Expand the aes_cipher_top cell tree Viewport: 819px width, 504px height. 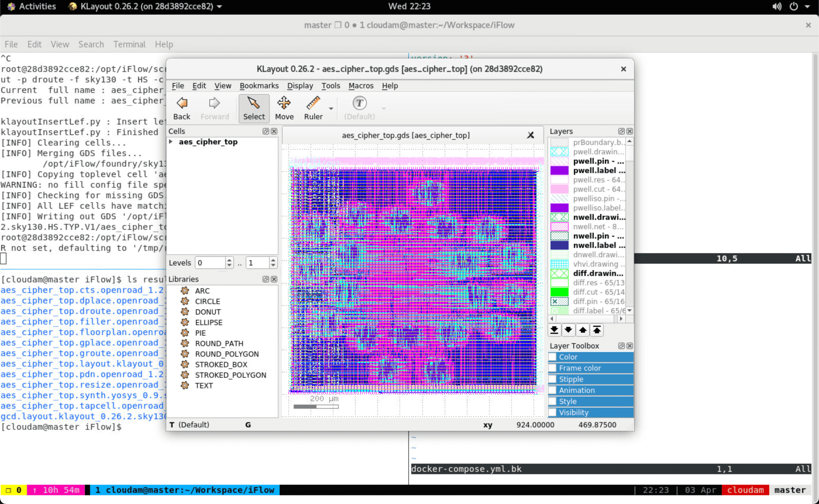(x=171, y=142)
